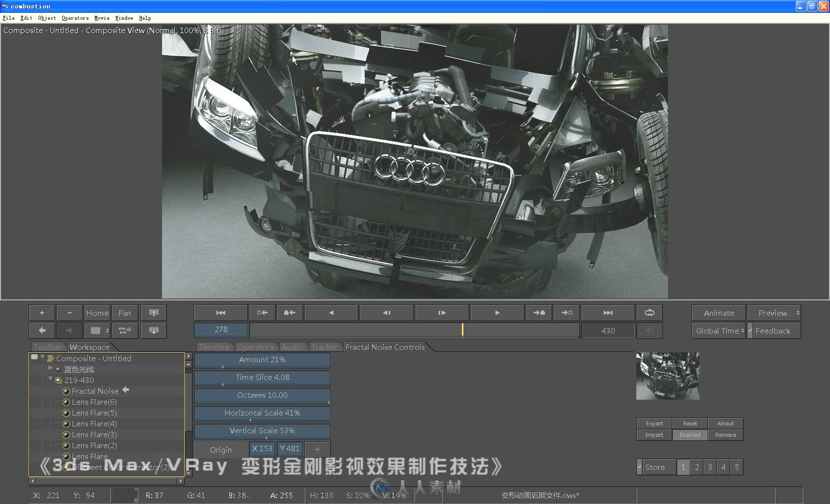This screenshot has height=504, width=830.
Task: Toggle the Feedback checkbox
Action: [750, 331]
